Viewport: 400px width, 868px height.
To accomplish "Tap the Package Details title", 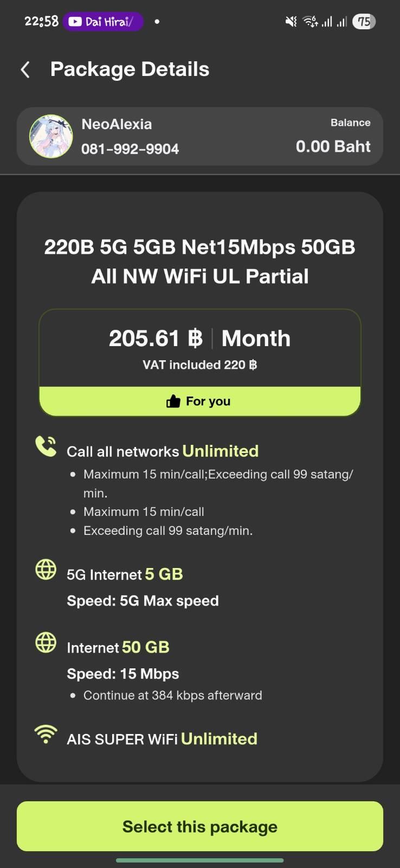I will (x=130, y=69).
